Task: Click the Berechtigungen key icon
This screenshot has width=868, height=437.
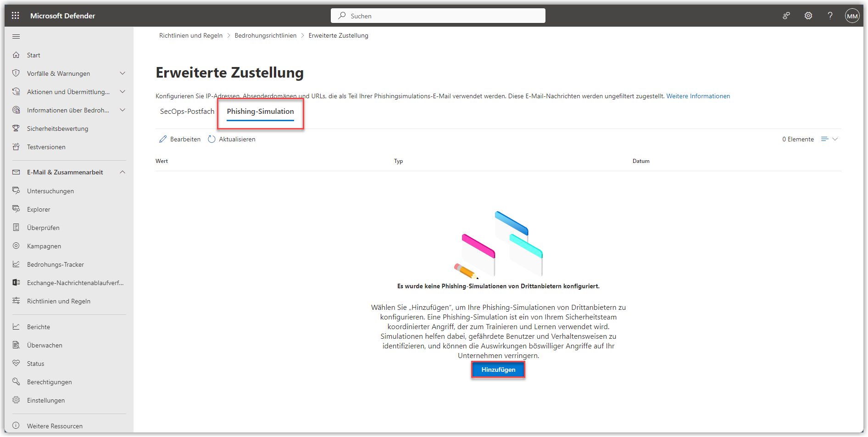Action: pyautogui.click(x=16, y=381)
